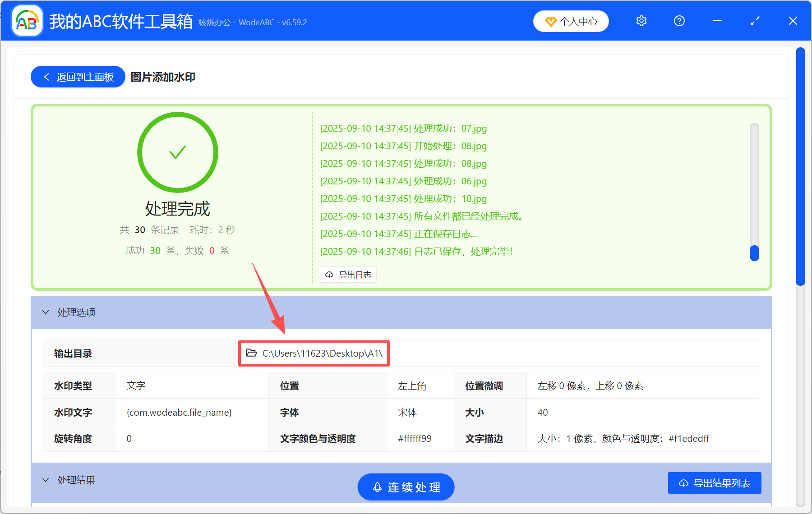Click the 图片添加水印 page title
Image resolution: width=812 pixels, height=514 pixels.
tap(163, 77)
